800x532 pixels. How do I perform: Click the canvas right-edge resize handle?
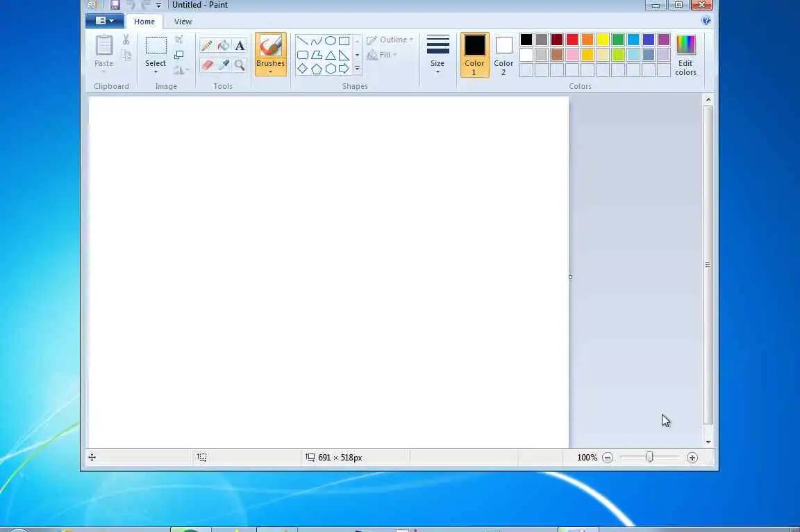(x=570, y=276)
